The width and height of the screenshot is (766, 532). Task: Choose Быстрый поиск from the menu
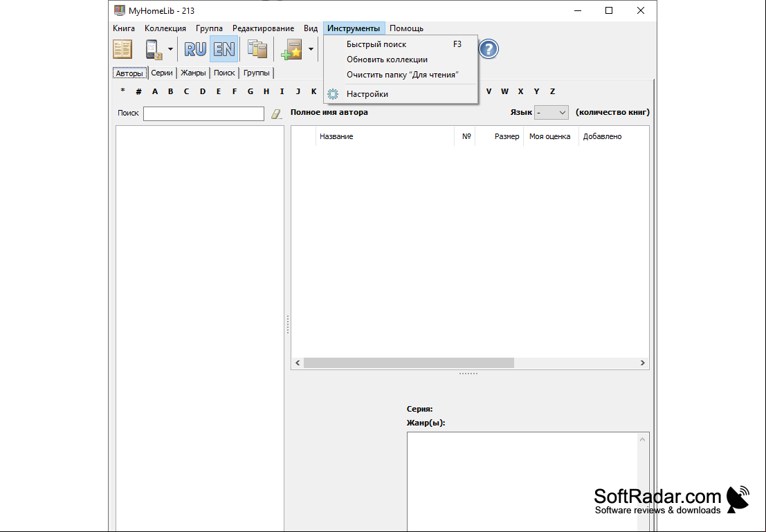click(x=401, y=44)
